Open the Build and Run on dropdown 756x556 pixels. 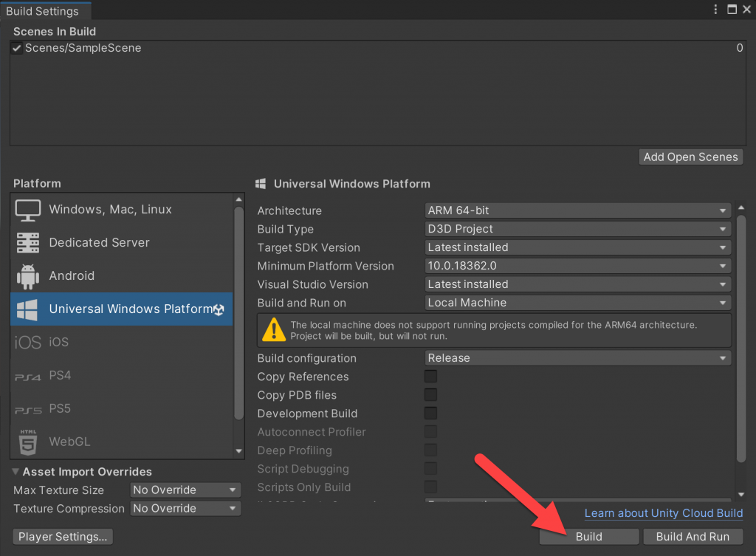click(x=577, y=302)
